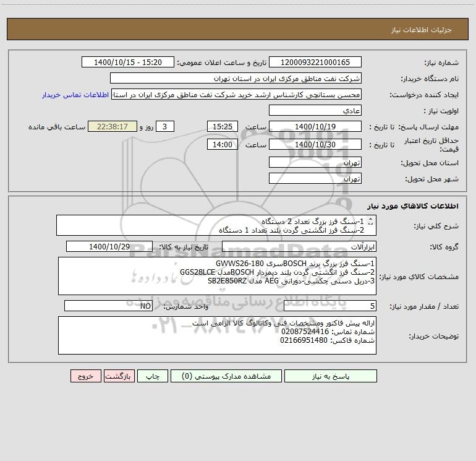Screen dimensions: 476x461
Task: Click the item specifications text area
Action: [217, 276]
